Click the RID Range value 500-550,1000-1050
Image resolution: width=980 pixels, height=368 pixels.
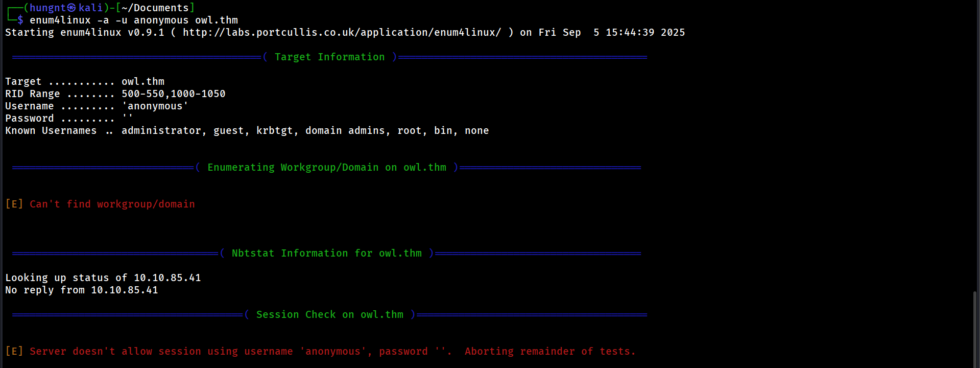[173, 94]
